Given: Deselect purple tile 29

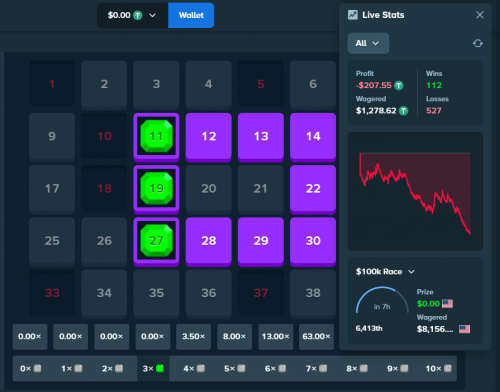Looking at the screenshot, I should tap(261, 242).
